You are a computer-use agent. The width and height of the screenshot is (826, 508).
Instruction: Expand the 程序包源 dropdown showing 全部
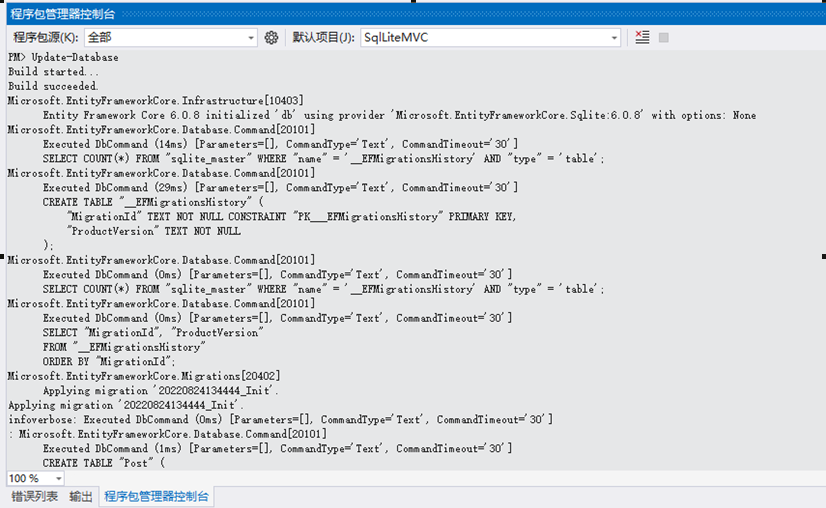tap(250, 38)
